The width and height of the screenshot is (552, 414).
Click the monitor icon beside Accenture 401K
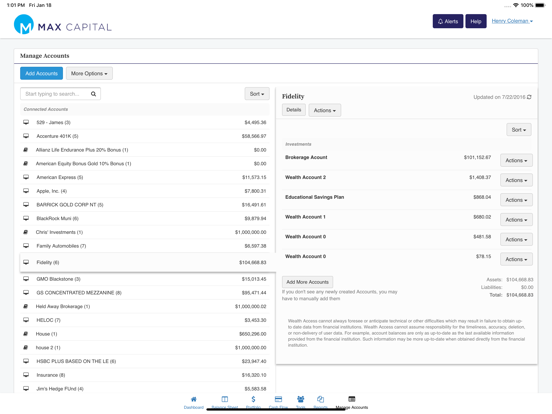click(26, 136)
